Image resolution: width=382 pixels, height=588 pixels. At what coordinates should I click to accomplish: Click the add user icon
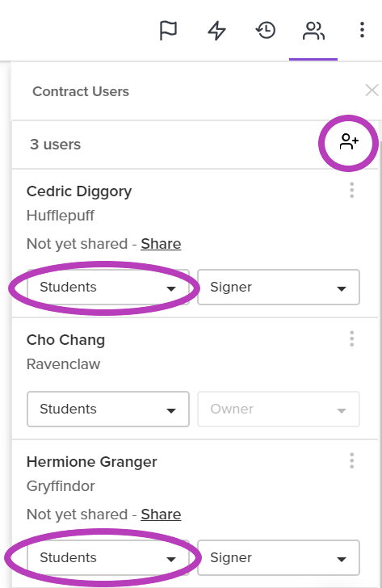click(349, 142)
